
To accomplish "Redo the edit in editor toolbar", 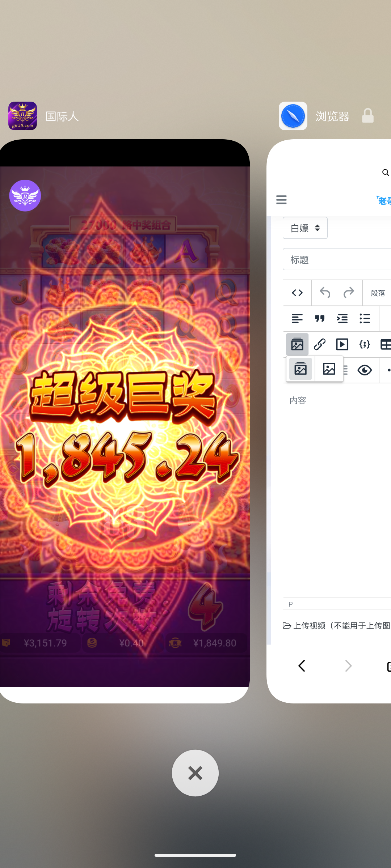I will point(349,293).
